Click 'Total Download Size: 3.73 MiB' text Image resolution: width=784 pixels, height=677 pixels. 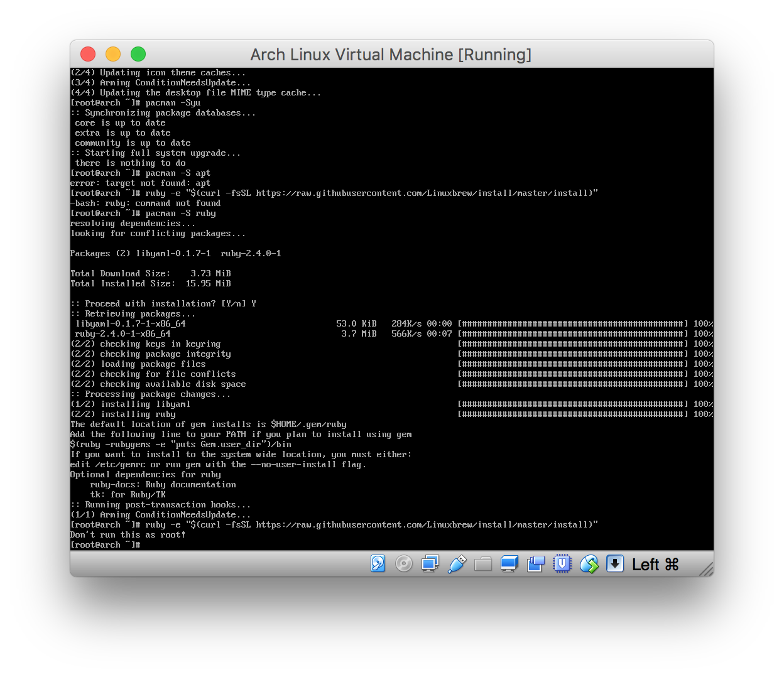[151, 274]
